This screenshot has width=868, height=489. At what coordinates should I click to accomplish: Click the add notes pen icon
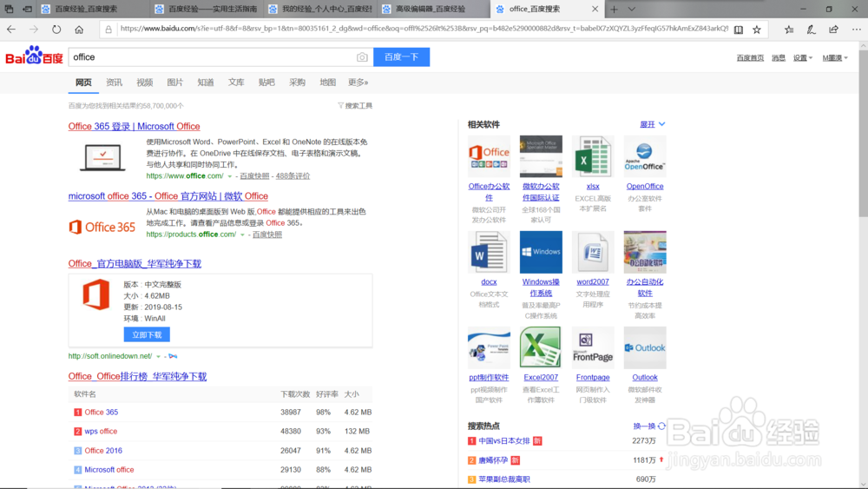point(811,30)
